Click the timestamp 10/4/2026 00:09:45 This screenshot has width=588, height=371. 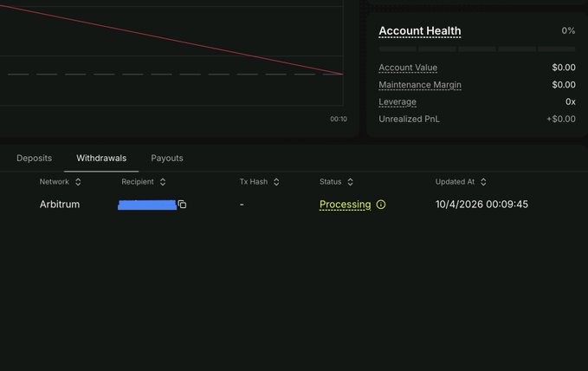coord(481,205)
